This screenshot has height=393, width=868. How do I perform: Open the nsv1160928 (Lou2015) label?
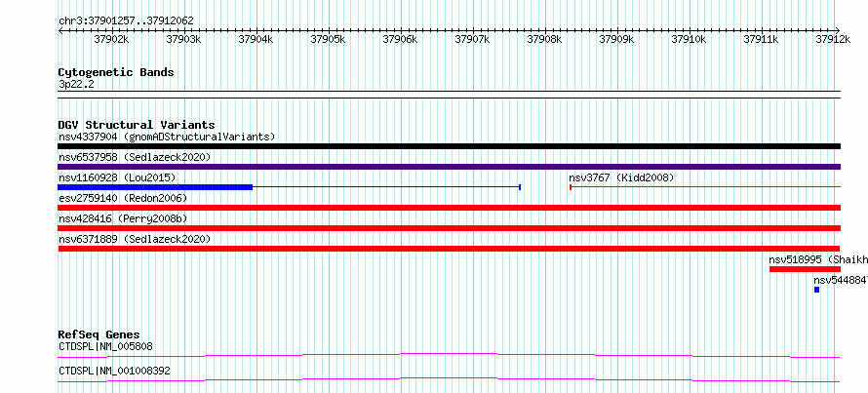[x=117, y=177]
